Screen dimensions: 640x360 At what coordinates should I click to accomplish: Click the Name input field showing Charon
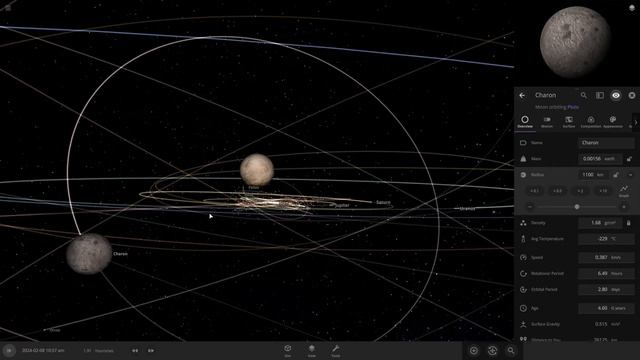click(x=607, y=143)
